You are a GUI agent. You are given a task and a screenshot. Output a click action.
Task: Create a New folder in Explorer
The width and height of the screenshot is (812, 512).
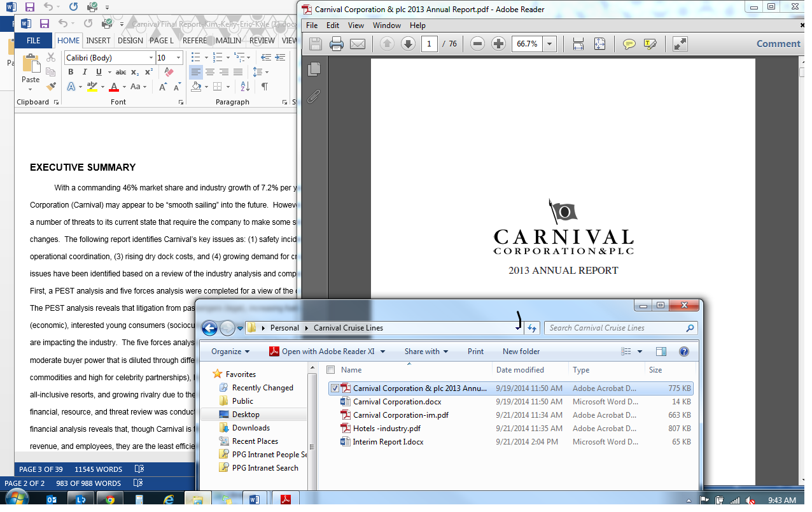coord(521,352)
